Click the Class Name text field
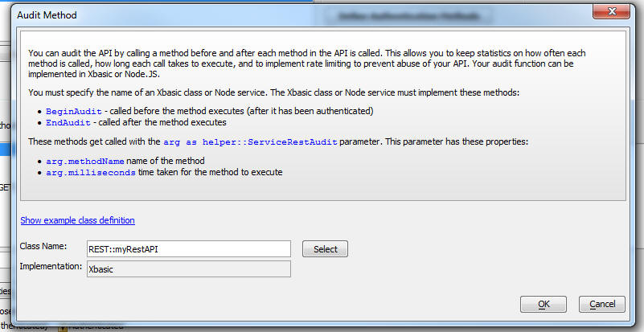644x332 pixels. (189, 249)
